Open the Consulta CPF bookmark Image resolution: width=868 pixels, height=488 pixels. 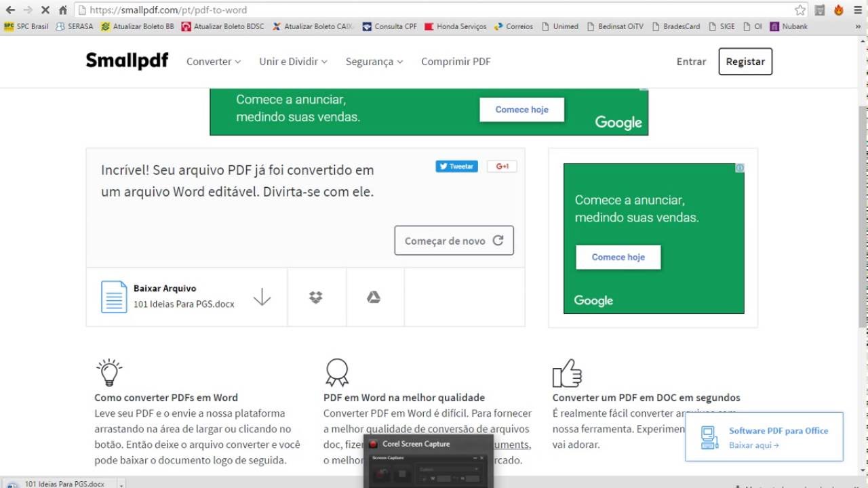[x=390, y=26]
